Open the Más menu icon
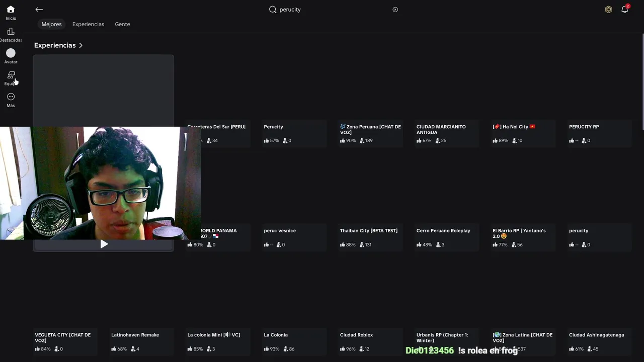The width and height of the screenshot is (644, 362). [11, 97]
